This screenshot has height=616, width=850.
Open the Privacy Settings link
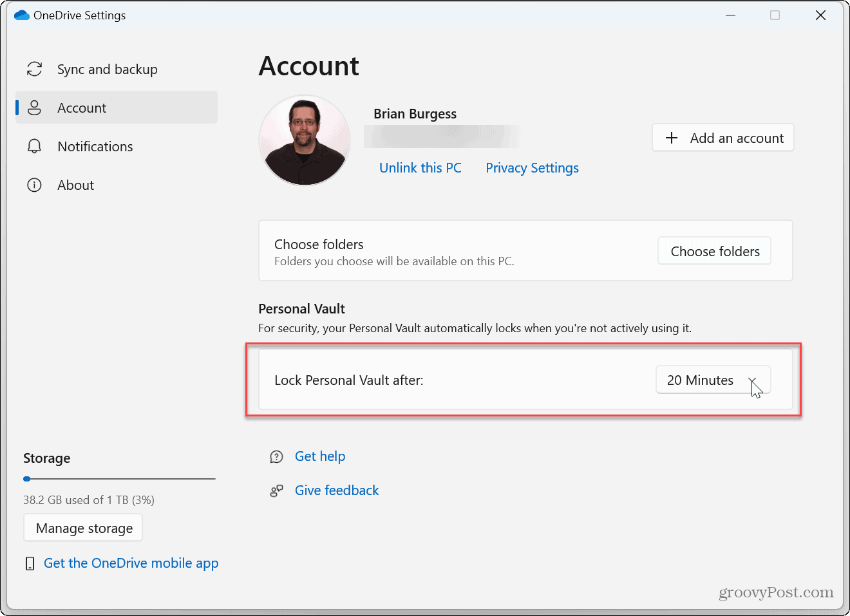[x=532, y=168]
